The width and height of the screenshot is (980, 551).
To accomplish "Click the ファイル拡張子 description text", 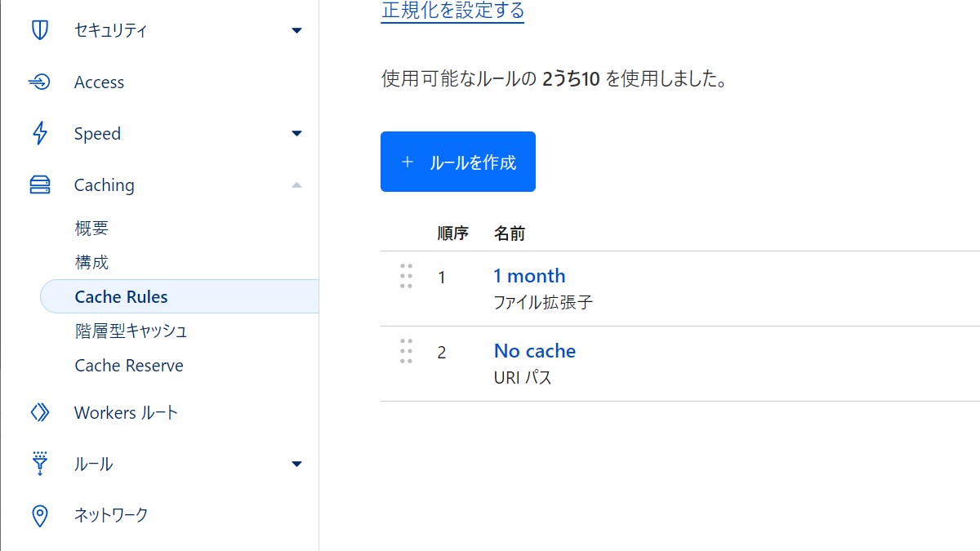I will click(543, 303).
